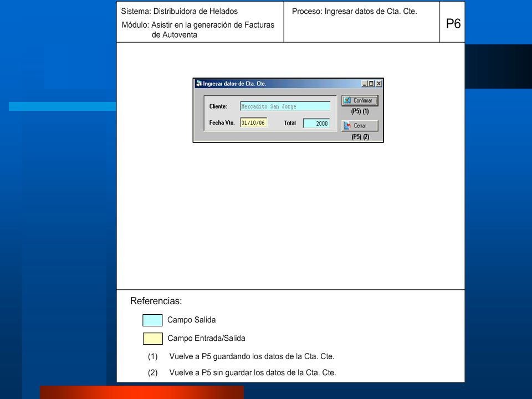The height and width of the screenshot is (399, 532).
Task: Click the 'Cliente:' label
Action: (x=218, y=106)
